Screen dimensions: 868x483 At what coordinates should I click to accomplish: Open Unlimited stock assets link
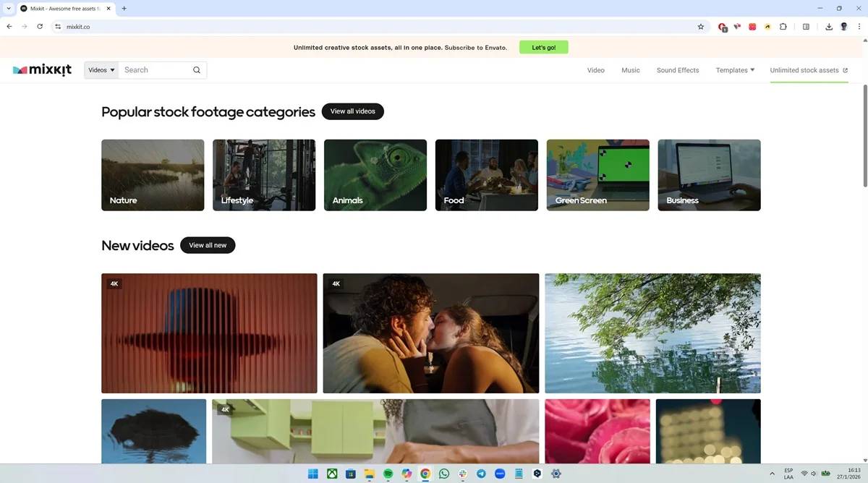[809, 70]
